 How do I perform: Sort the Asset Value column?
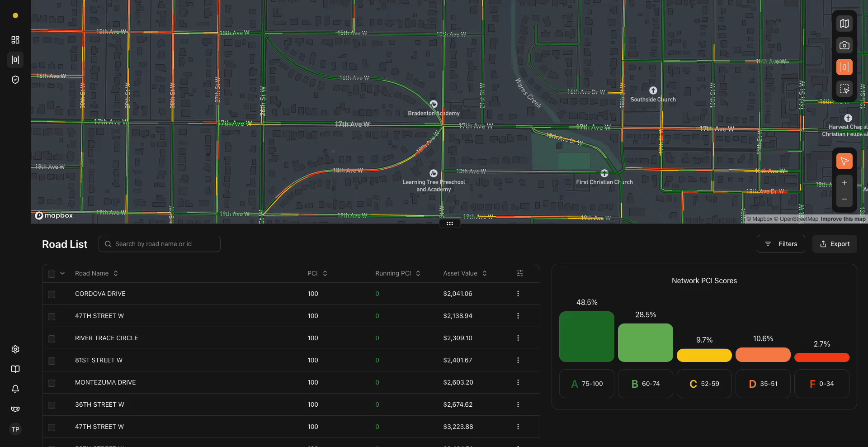[x=484, y=273]
